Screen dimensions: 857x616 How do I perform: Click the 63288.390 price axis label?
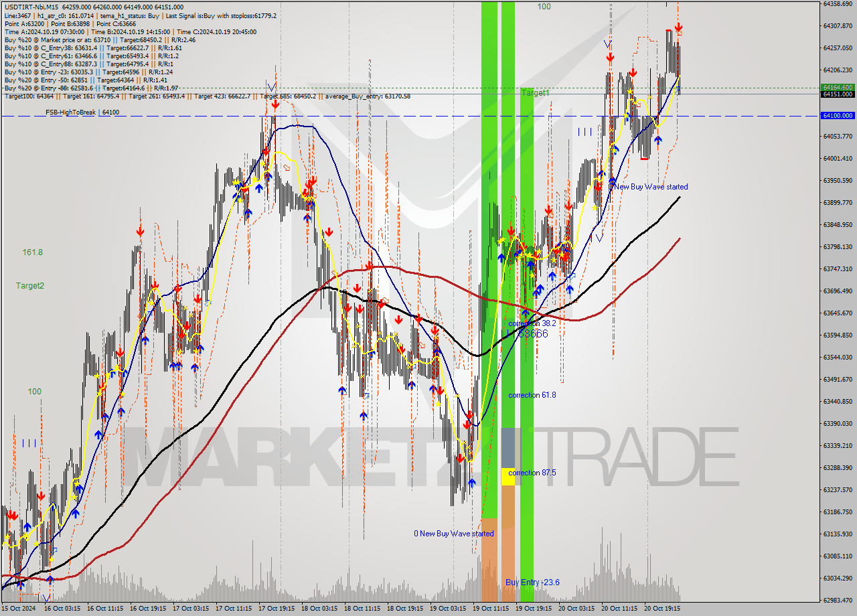click(838, 467)
